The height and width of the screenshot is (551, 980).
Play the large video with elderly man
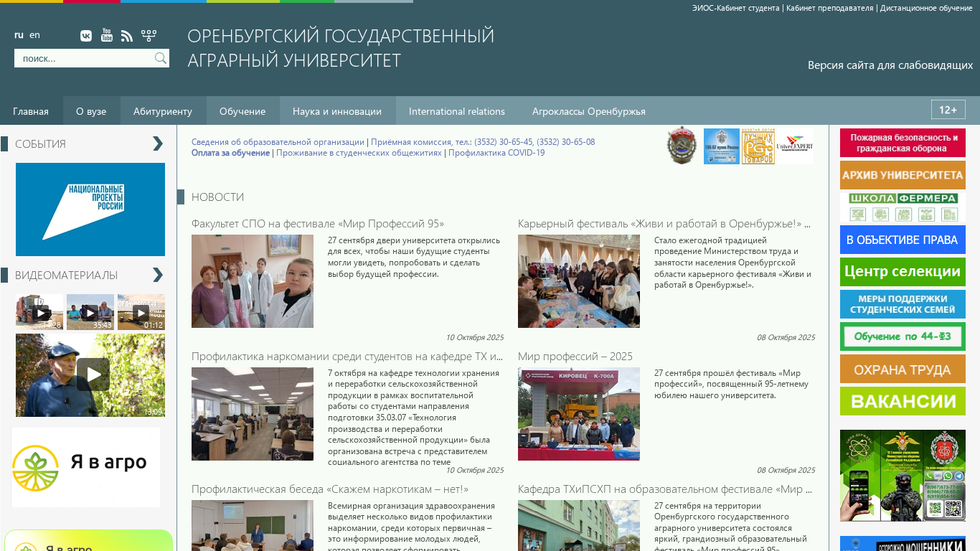[x=90, y=375]
